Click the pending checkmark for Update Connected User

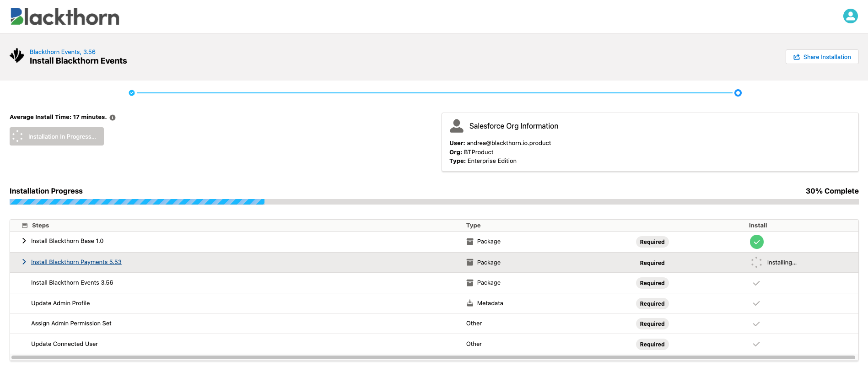(756, 344)
